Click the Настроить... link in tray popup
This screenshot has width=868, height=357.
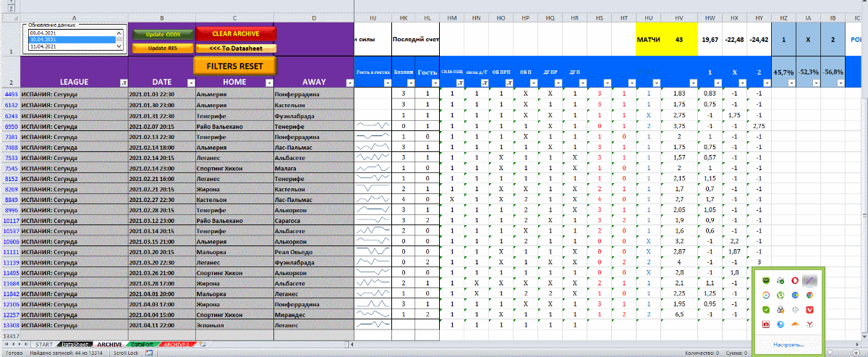(x=788, y=345)
